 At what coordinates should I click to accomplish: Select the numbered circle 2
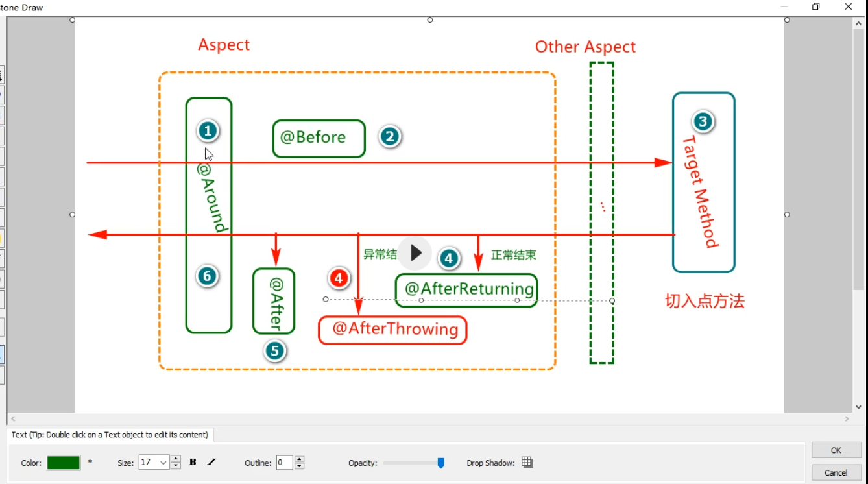389,136
